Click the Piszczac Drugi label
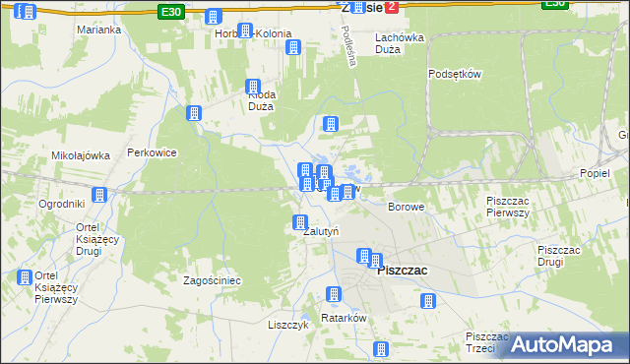Screen dimensions: 630x364 tap(559, 256)
